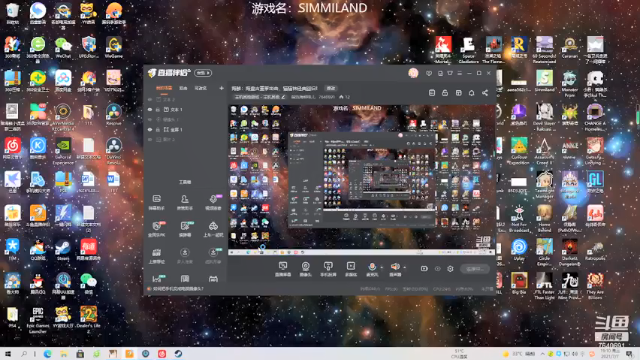Open File Explorer from taskbar
This screenshot has width=640, height=360.
64,354
